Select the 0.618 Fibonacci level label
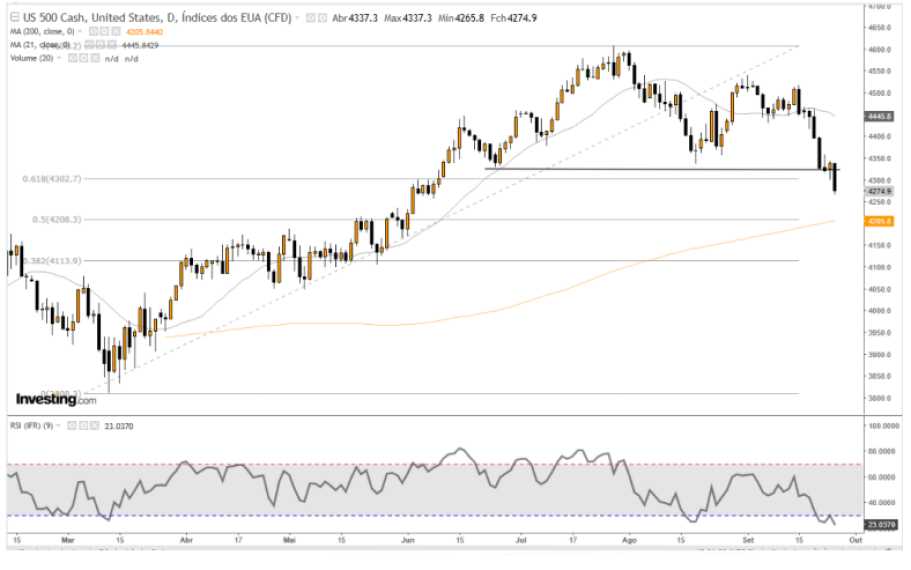Viewport: 911px width, 570px height. pyautogui.click(x=51, y=178)
